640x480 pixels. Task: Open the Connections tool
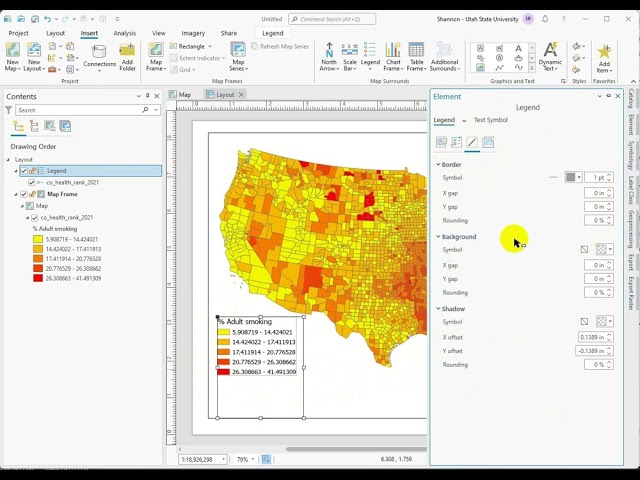pos(100,57)
